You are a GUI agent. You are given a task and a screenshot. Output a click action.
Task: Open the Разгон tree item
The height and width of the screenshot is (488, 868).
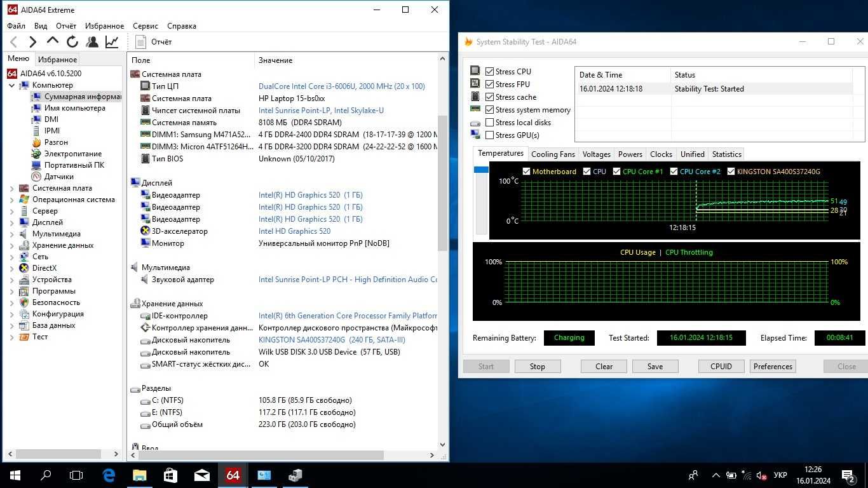[50, 142]
